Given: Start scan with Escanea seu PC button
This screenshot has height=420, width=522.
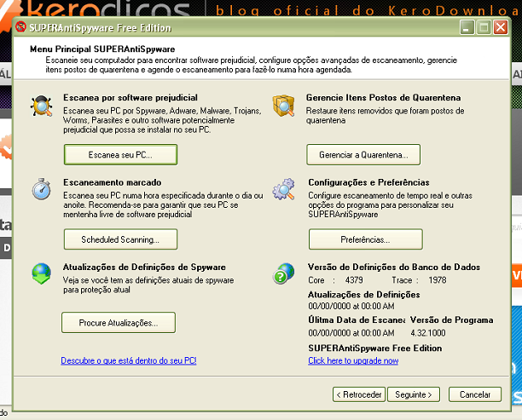Looking at the screenshot, I should point(120,155).
